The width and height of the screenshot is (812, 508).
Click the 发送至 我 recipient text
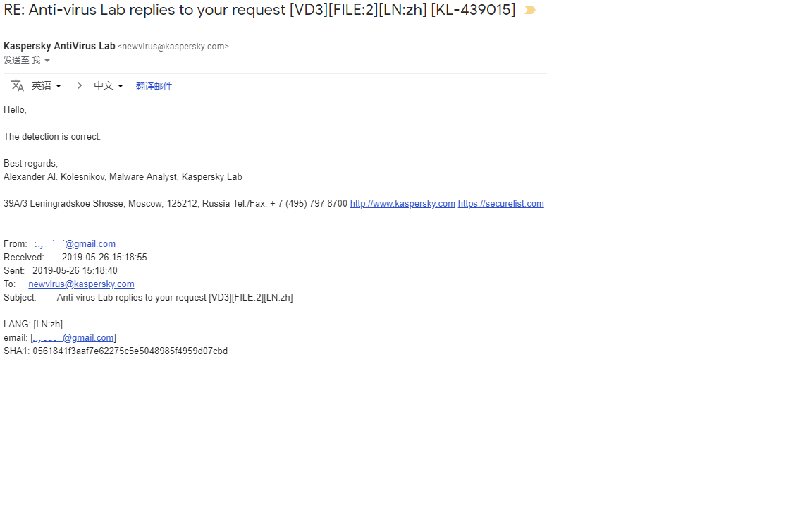[x=22, y=61]
